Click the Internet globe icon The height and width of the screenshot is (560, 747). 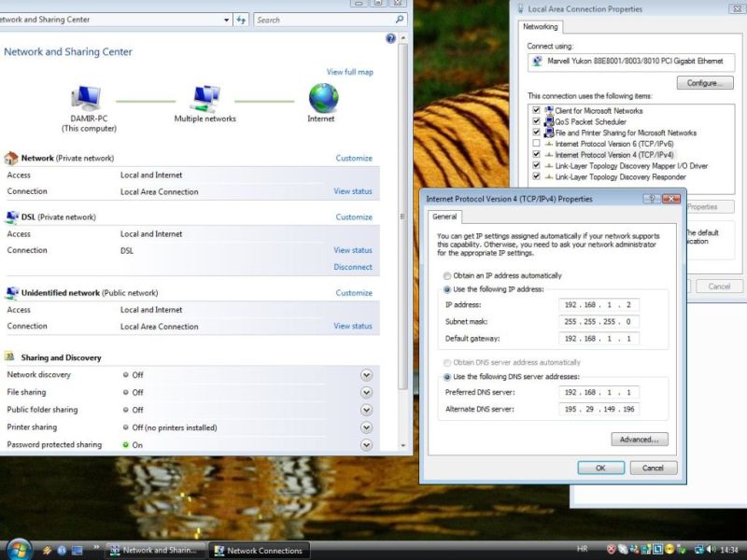point(323,97)
